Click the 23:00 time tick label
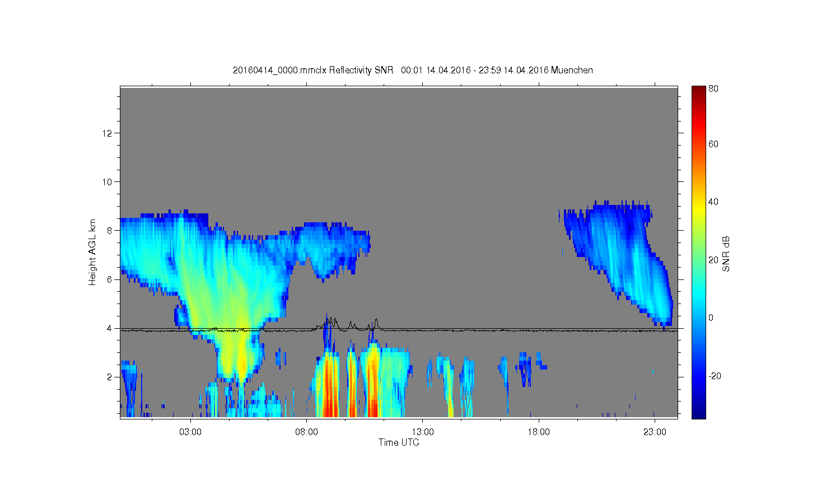Screen dimensions: 840x504 point(655,432)
